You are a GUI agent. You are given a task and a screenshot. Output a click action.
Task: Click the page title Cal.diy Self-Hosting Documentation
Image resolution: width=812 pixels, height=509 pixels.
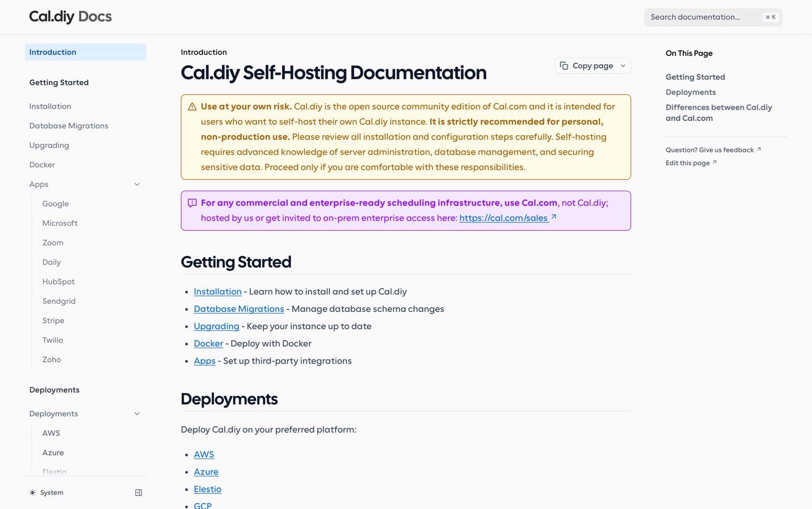pyautogui.click(x=333, y=73)
